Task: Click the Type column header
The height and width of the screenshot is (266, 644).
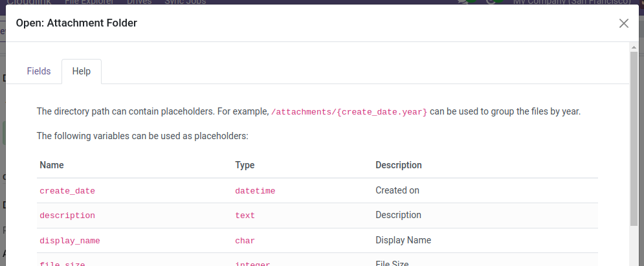Action: (245, 165)
